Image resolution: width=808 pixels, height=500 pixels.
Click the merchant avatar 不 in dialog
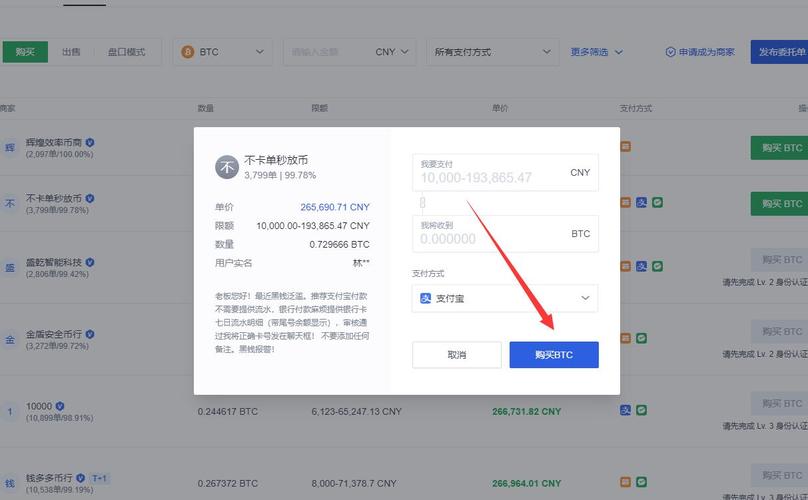[227, 167]
